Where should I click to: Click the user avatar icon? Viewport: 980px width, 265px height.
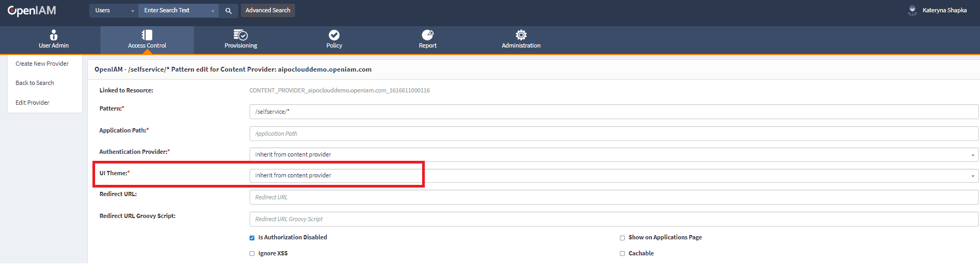(x=912, y=11)
